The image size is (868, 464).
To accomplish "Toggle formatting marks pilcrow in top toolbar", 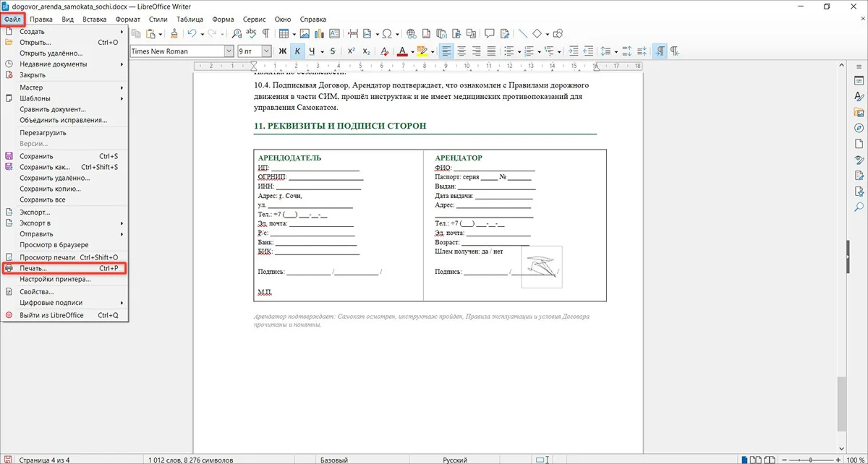I will point(266,33).
